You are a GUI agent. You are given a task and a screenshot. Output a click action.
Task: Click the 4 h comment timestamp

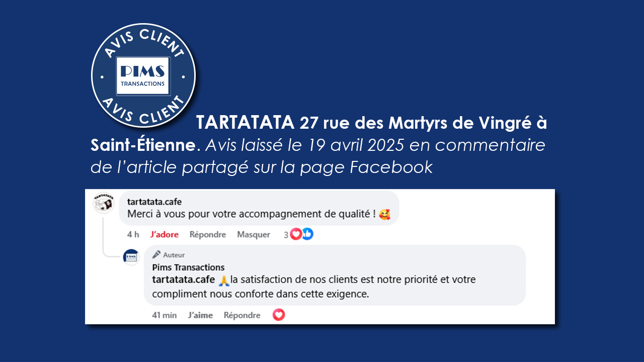(133, 234)
